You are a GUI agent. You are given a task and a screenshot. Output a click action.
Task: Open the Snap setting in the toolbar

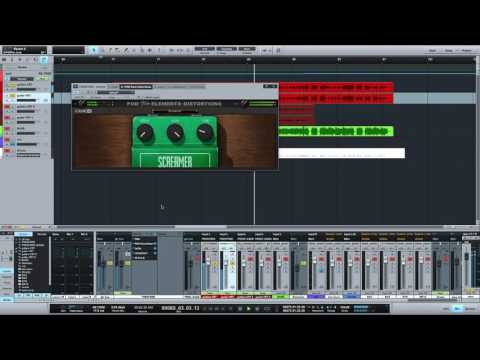tap(247, 50)
